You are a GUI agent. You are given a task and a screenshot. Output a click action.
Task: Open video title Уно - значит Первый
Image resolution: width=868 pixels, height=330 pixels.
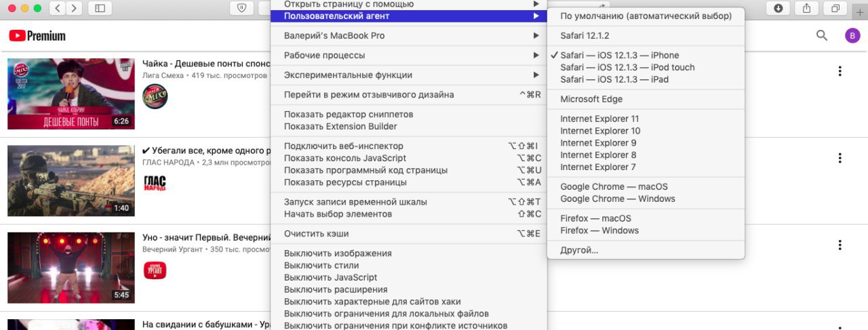click(206, 238)
